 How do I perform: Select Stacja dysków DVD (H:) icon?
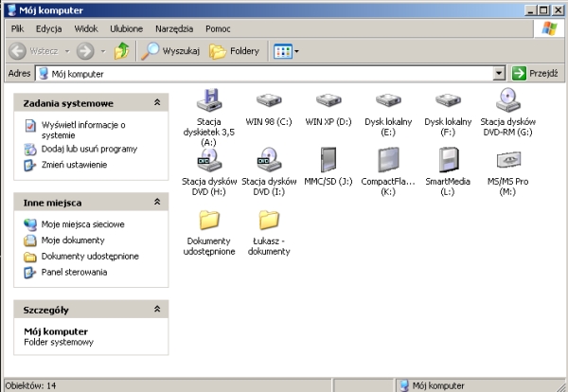coord(209,160)
